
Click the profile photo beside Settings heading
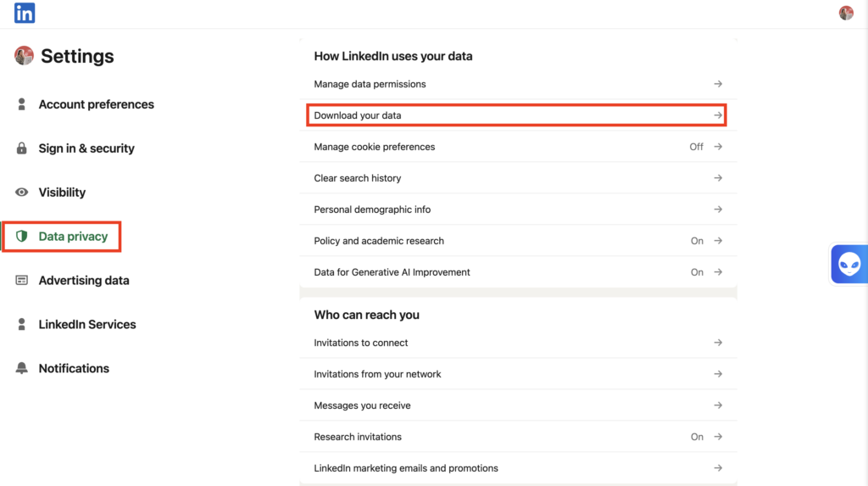coord(24,55)
